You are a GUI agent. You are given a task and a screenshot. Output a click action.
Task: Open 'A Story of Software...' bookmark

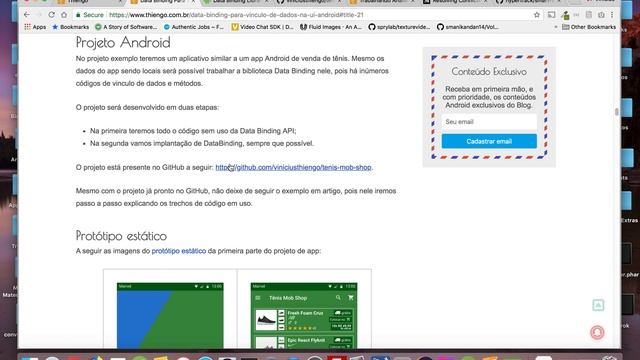point(126,27)
